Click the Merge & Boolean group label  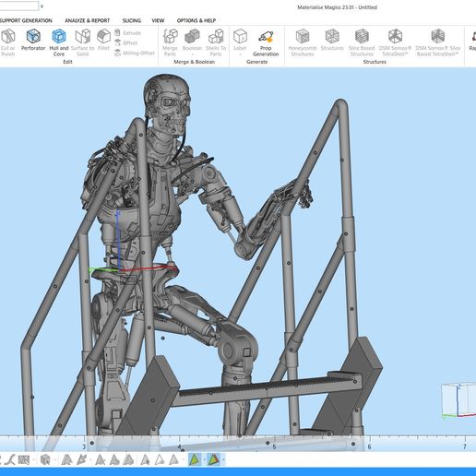195,62
